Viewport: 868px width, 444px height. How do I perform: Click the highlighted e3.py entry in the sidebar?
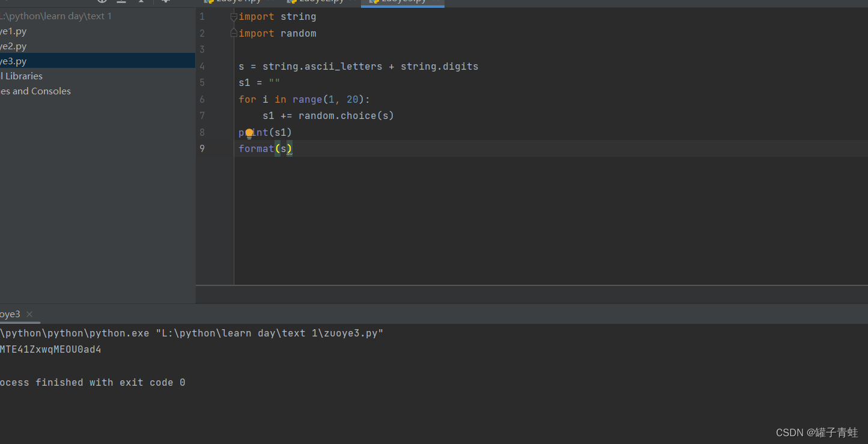coord(13,61)
